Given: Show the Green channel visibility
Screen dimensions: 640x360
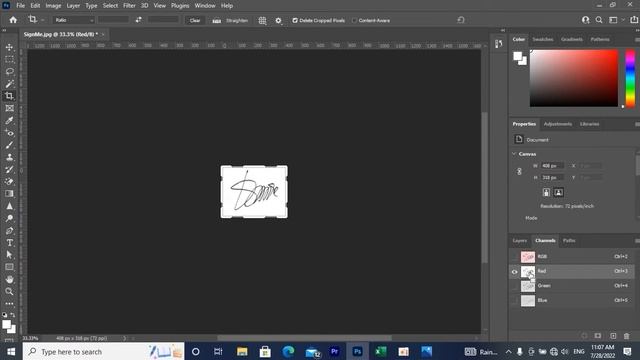Looking at the screenshot, I should tap(514, 286).
